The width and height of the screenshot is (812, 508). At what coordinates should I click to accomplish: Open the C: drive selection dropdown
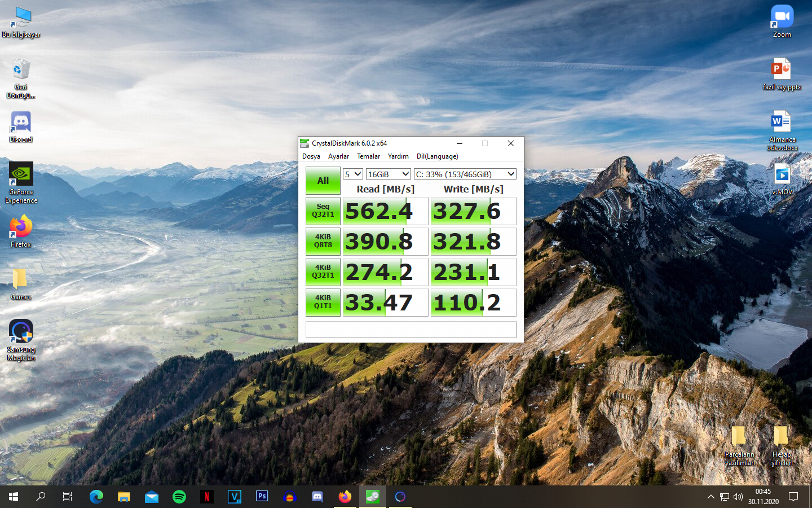(465, 174)
